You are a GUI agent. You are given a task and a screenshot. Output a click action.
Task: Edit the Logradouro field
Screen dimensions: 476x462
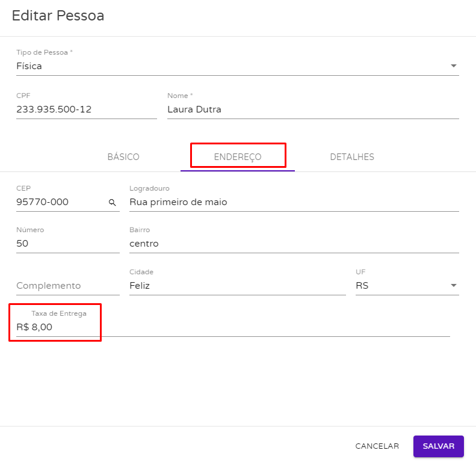[294, 202]
